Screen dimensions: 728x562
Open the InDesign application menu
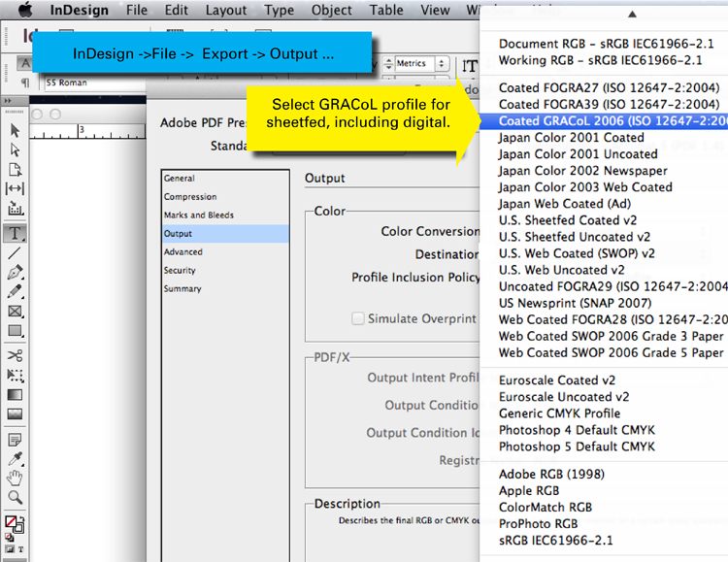79,10
